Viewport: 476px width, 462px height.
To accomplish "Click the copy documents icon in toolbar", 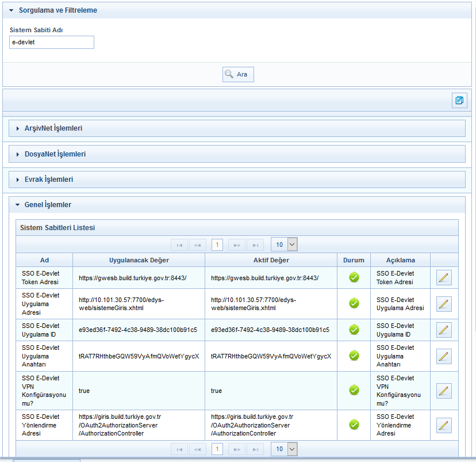I will click(x=459, y=100).
